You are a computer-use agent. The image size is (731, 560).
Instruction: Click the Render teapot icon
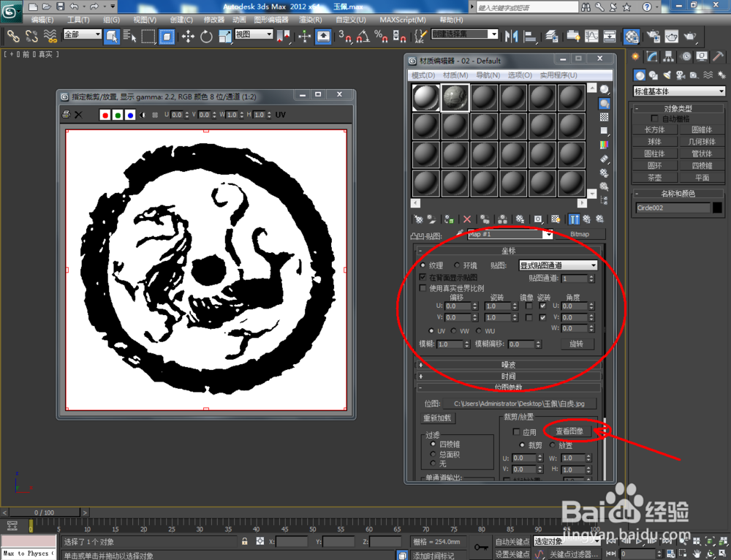[x=690, y=36]
